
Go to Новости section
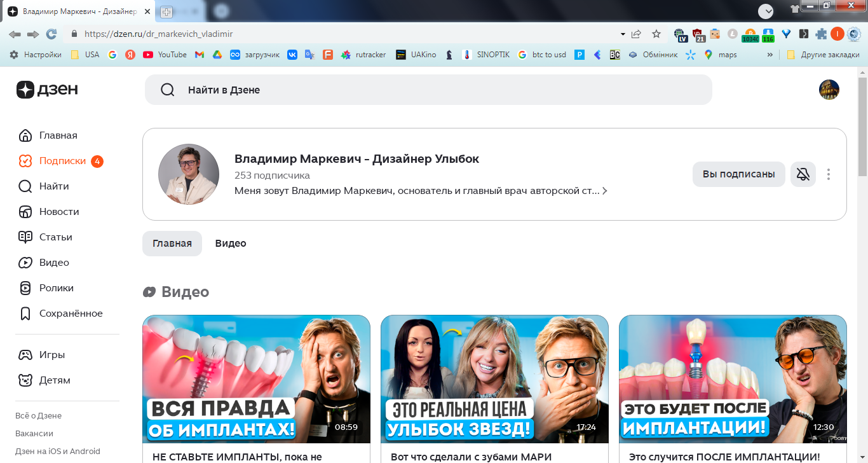(x=49, y=212)
